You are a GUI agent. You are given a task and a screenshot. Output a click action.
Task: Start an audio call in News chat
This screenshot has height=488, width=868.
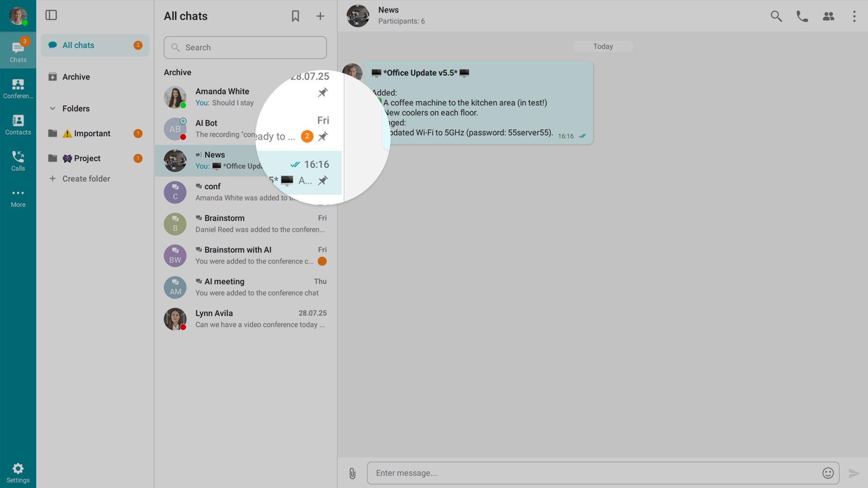coord(802,16)
